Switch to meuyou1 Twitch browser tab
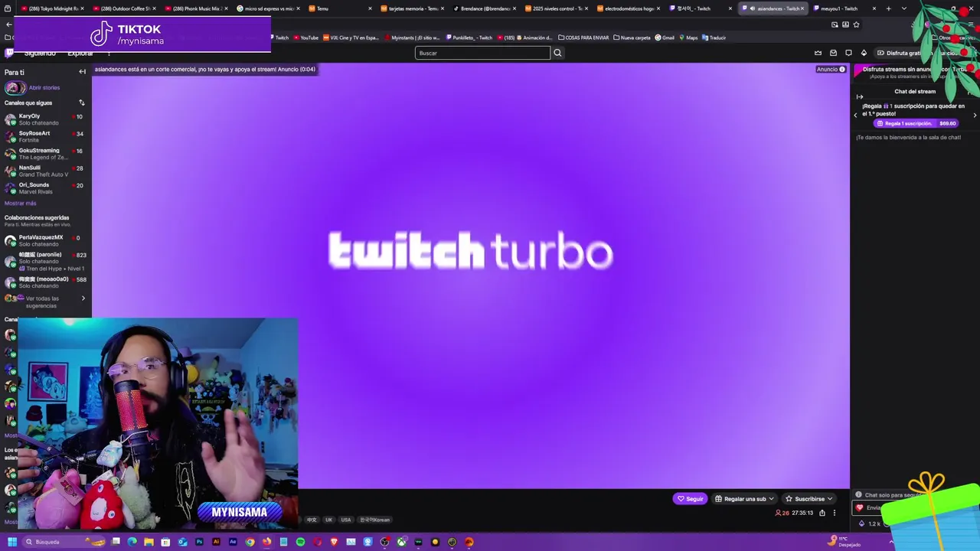This screenshot has width=980, height=551. click(x=844, y=8)
